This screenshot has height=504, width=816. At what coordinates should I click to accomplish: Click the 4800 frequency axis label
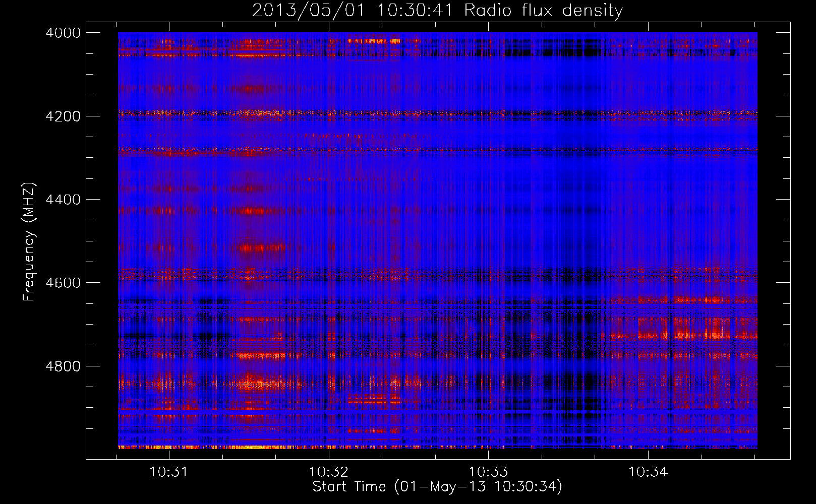[63, 366]
